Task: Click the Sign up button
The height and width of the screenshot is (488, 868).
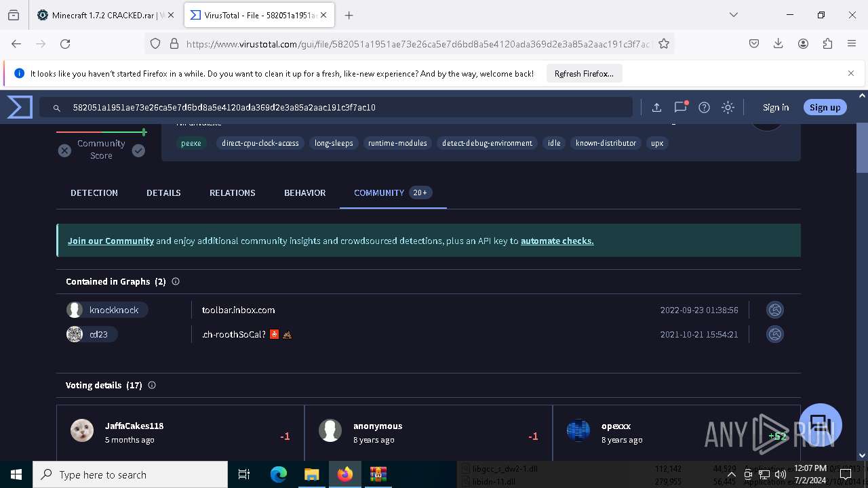Action: 825,107
